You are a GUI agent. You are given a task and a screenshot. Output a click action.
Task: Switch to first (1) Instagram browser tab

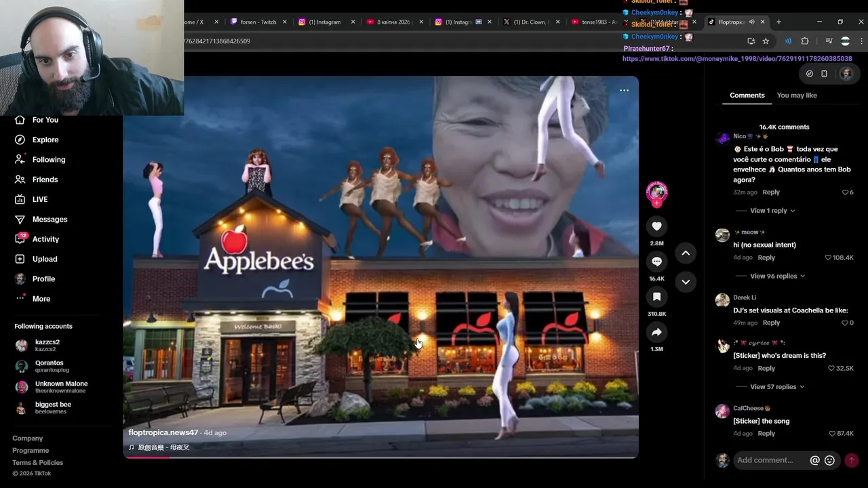pos(326,22)
